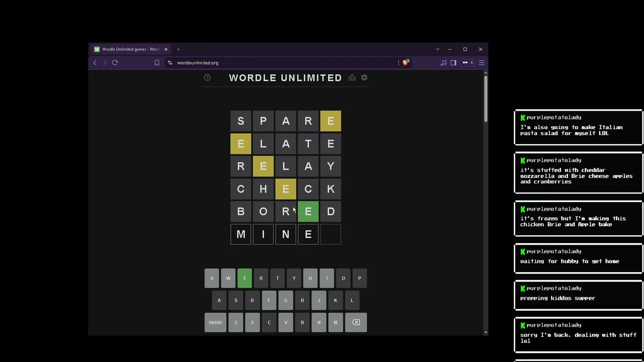Tap the U key on keyboard
The image size is (644, 362).
point(310,278)
